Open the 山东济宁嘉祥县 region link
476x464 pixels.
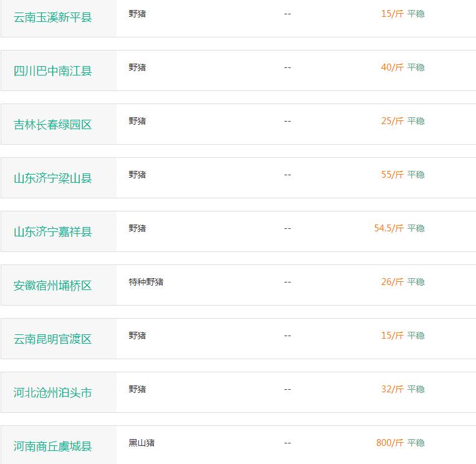(x=52, y=232)
